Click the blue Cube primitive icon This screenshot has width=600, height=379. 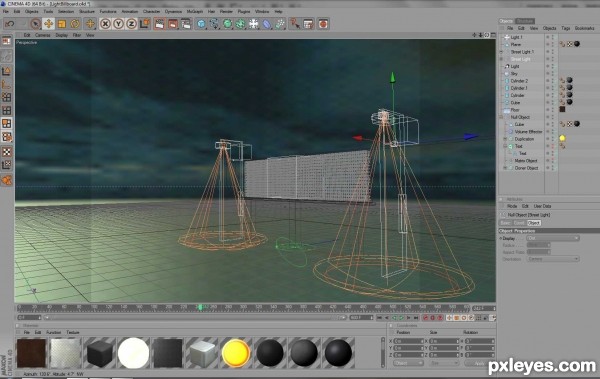tap(201, 24)
